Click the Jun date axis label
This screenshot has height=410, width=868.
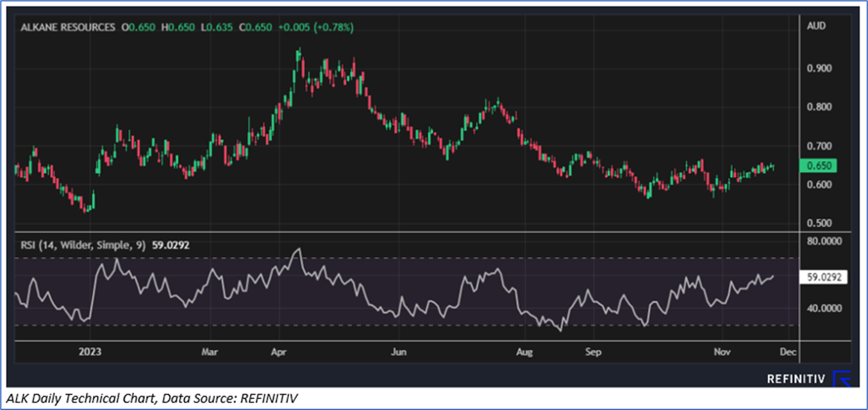[x=399, y=352]
